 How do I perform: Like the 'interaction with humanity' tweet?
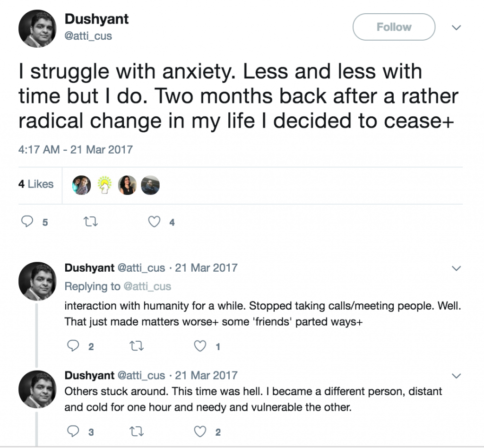pyautogui.click(x=201, y=346)
